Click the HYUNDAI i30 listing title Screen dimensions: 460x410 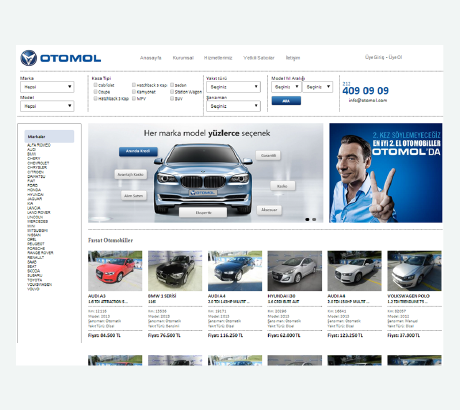click(x=281, y=296)
